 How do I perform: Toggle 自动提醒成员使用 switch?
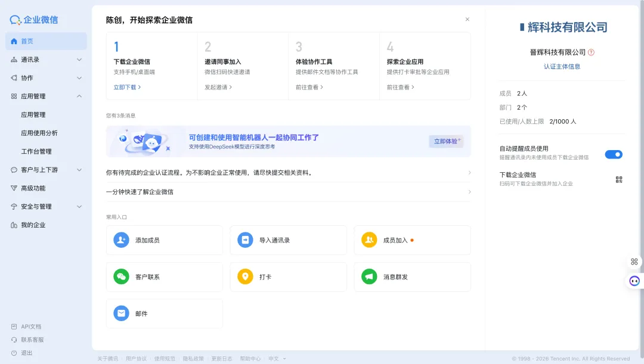click(x=614, y=154)
